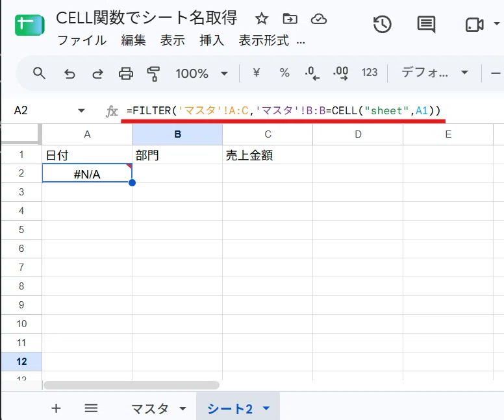Open the 挿入 menu
This screenshot has height=420, width=504.
(x=212, y=41)
